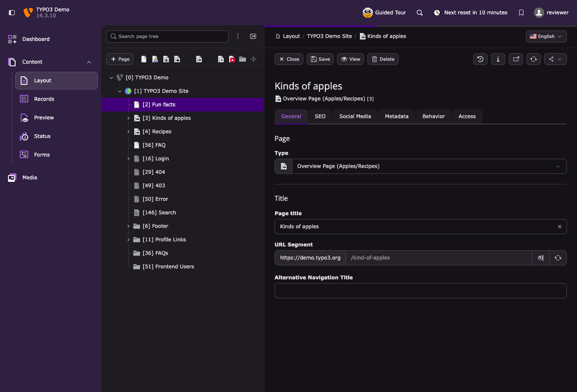Show page information via the info icon

[498, 59]
